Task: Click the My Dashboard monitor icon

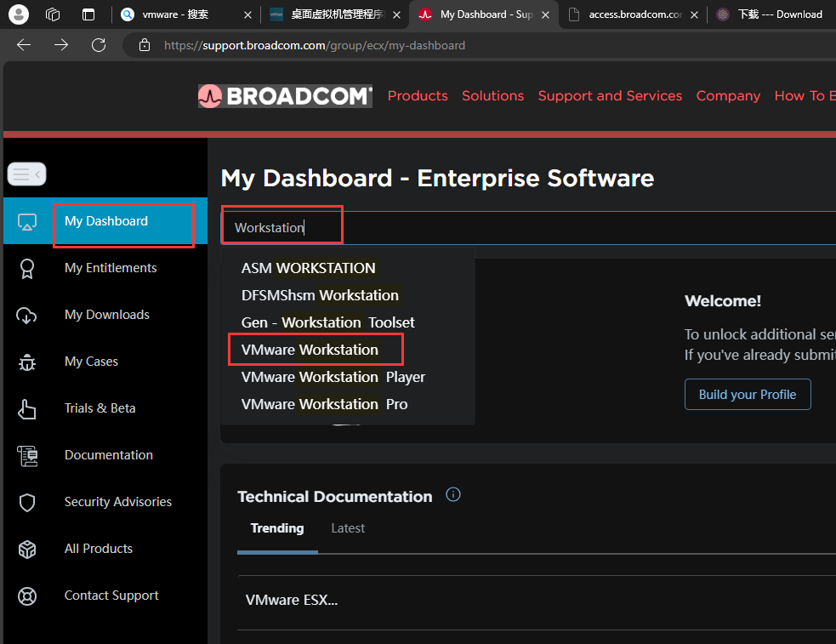Action: pos(27,222)
